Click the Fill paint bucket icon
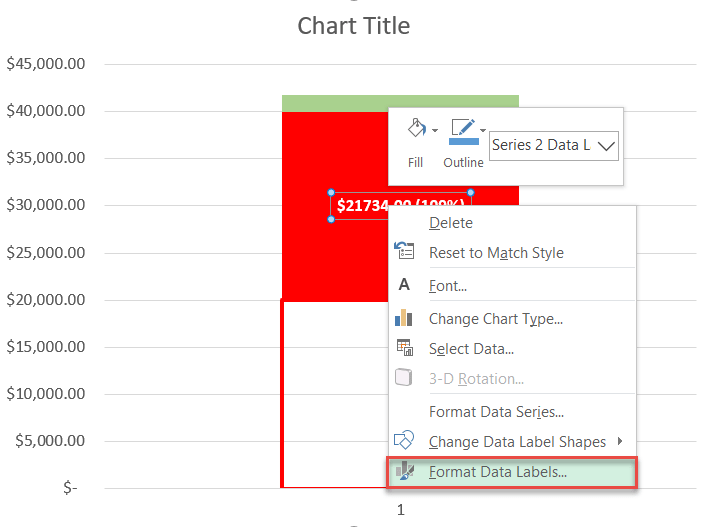 (x=414, y=129)
